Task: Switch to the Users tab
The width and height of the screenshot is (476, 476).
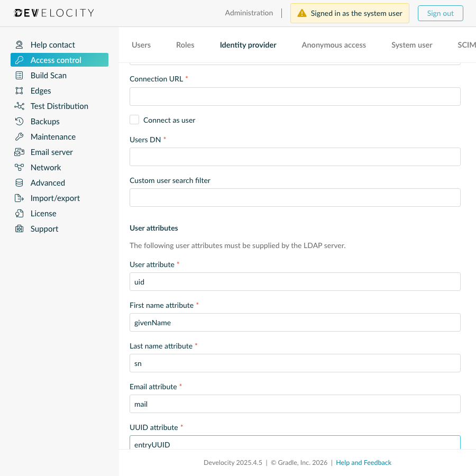Action: (x=141, y=45)
